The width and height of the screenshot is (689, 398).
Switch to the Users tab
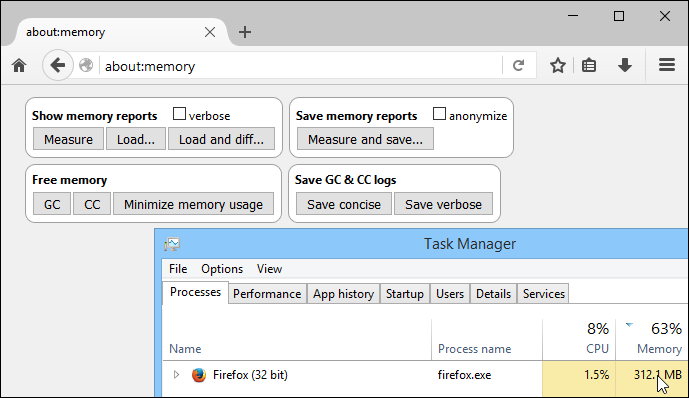pyautogui.click(x=450, y=294)
